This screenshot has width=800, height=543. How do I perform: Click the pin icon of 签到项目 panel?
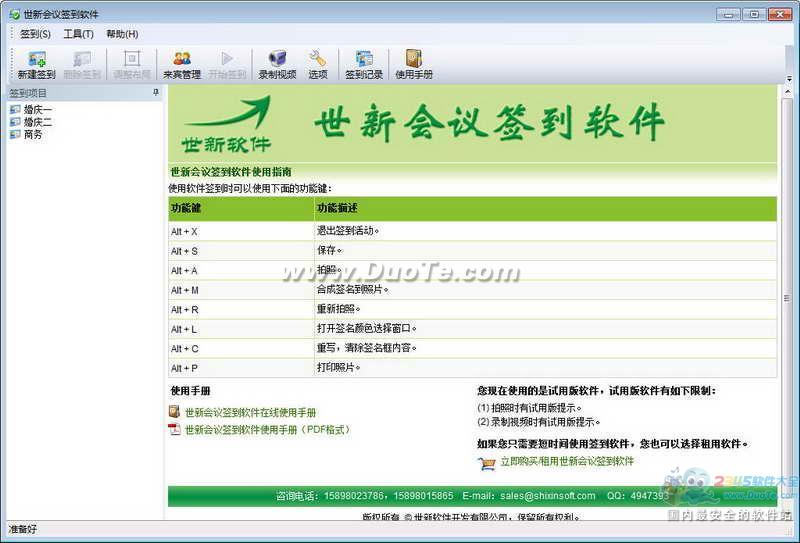coord(156,92)
